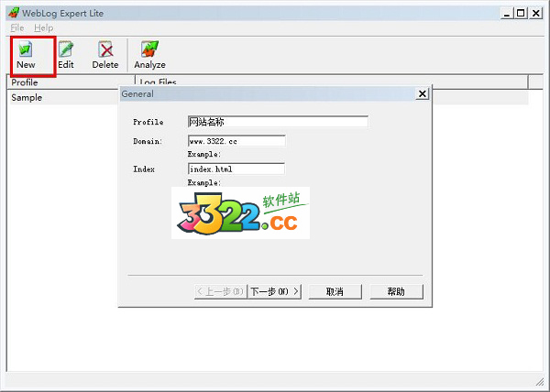
Task: Click the Edit profile toolbar icon
Action: point(66,55)
